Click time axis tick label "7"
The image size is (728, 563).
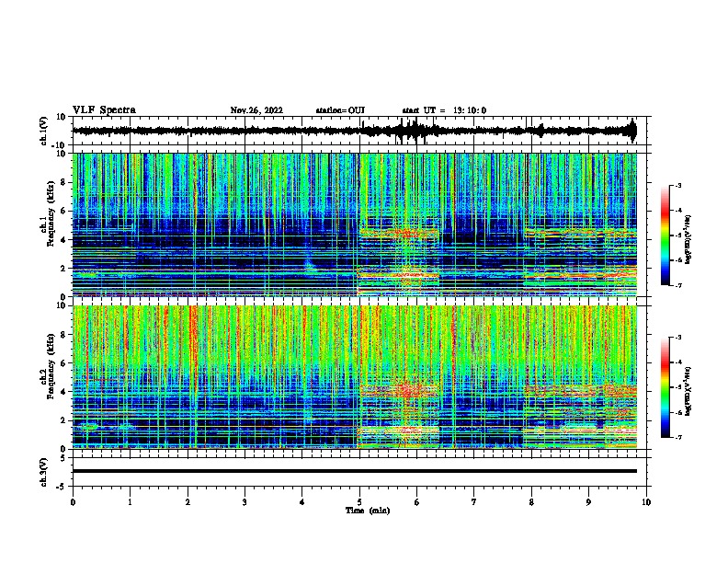click(474, 502)
